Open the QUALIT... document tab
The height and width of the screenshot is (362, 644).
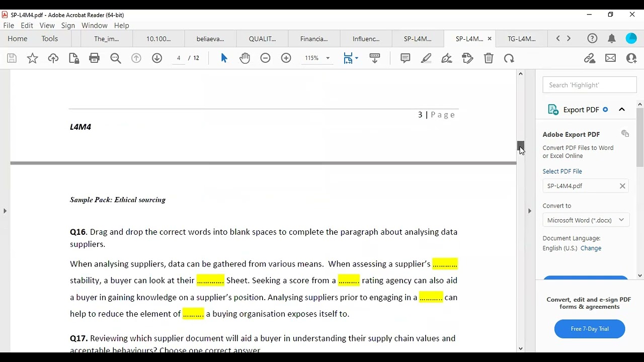(262, 39)
